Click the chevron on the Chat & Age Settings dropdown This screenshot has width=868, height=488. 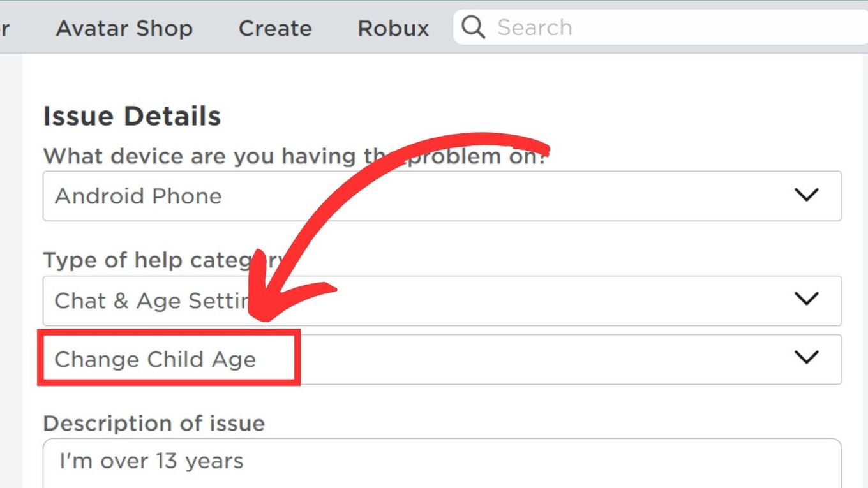tap(807, 299)
